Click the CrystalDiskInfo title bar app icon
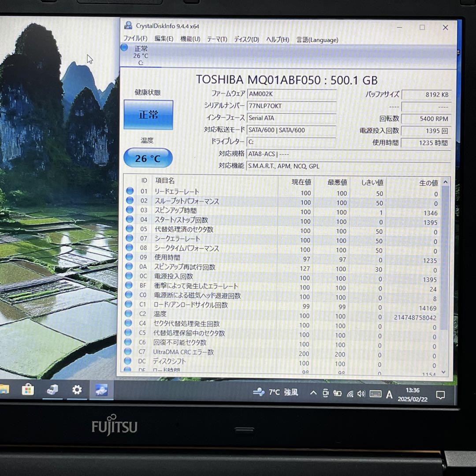This screenshot has width=476, height=476. point(128,26)
